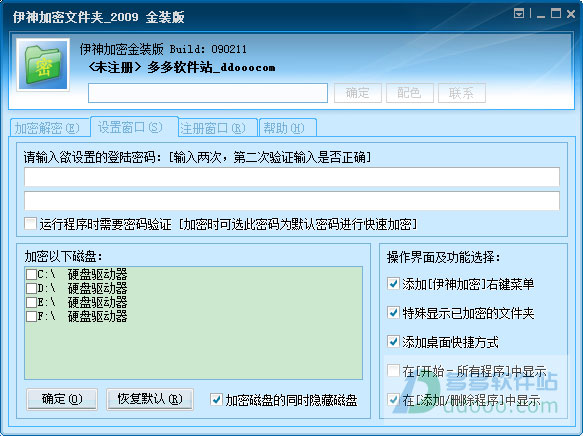This screenshot has width=583, height=436.
Task: Disable 加密磁盘的同时隐藏磁盘 checkbox
Action: point(216,400)
